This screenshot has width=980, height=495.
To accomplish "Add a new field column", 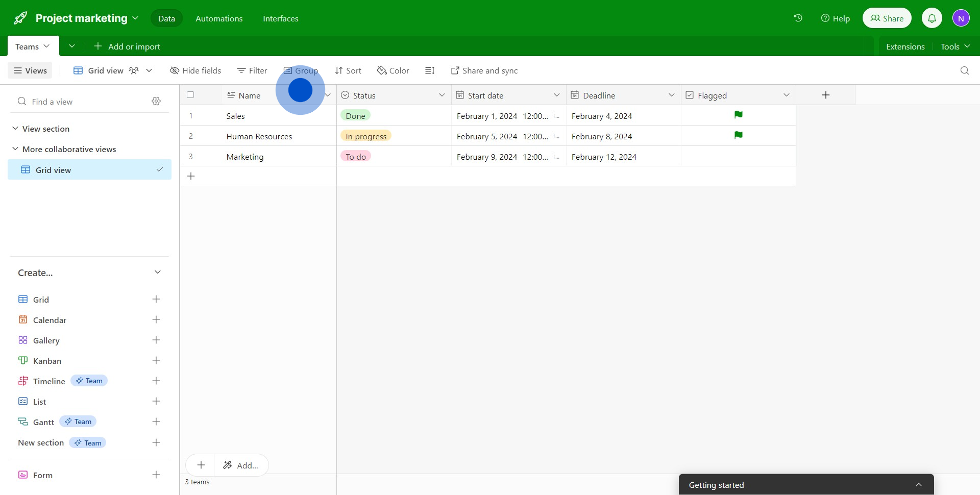I will tap(825, 95).
